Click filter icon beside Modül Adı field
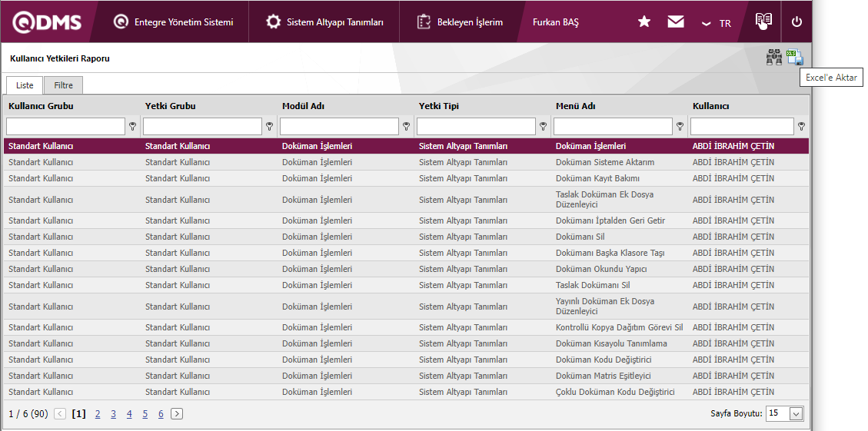This screenshot has height=431, width=868. [x=406, y=126]
